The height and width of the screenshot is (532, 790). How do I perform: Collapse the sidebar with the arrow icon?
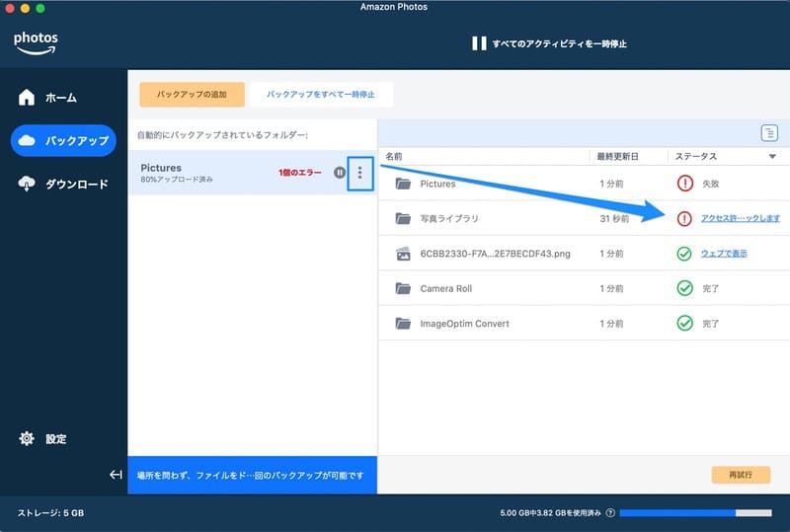tap(116, 475)
